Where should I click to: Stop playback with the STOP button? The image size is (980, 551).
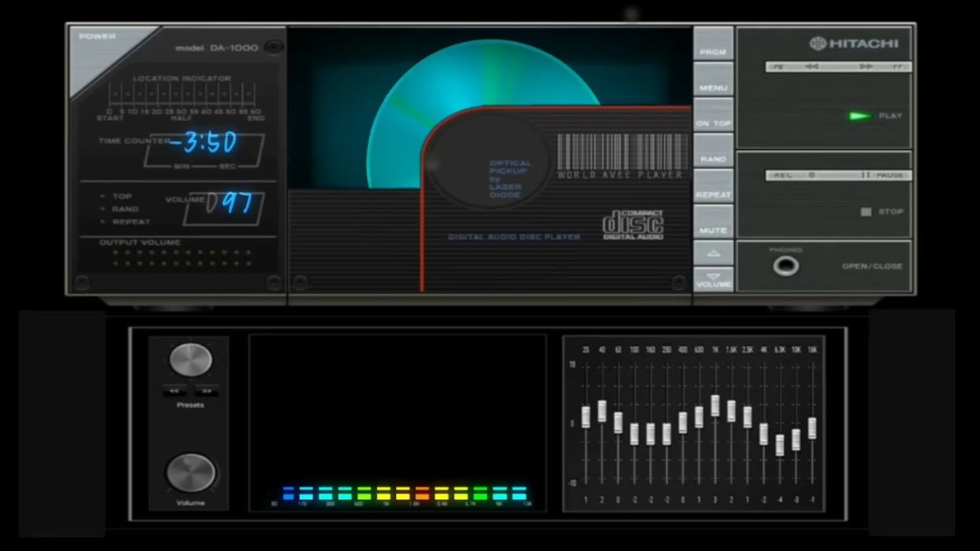866,211
